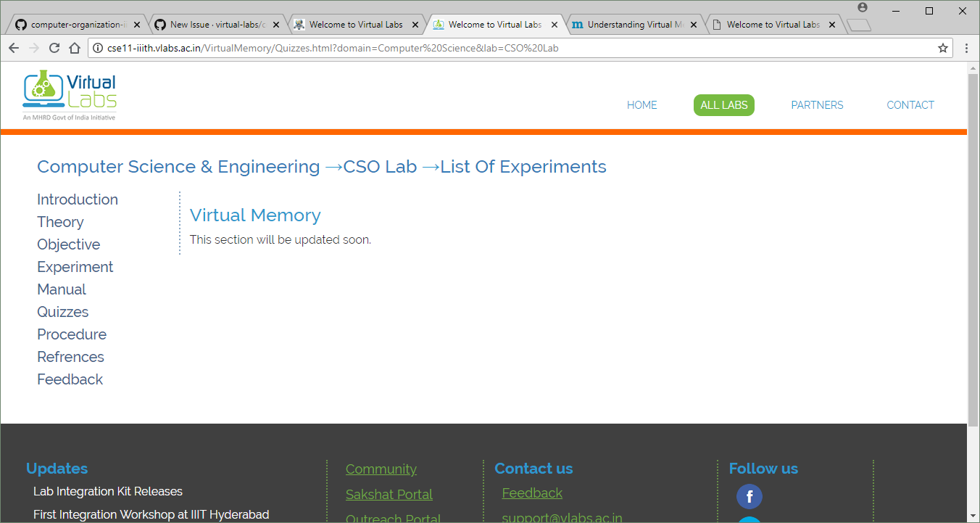Bookmark the page via the star icon

click(x=943, y=48)
